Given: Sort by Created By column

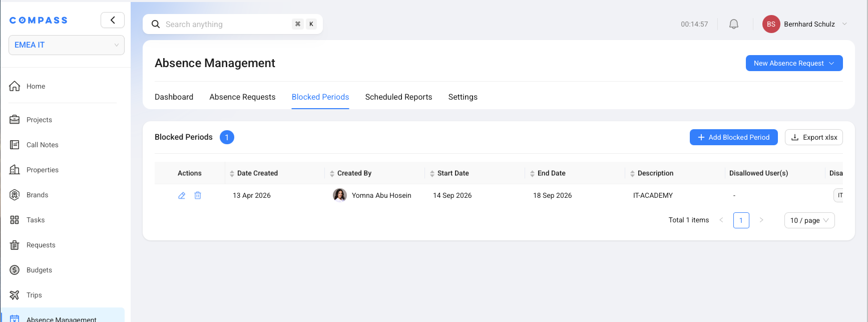Looking at the screenshot, I should point(332,173).
